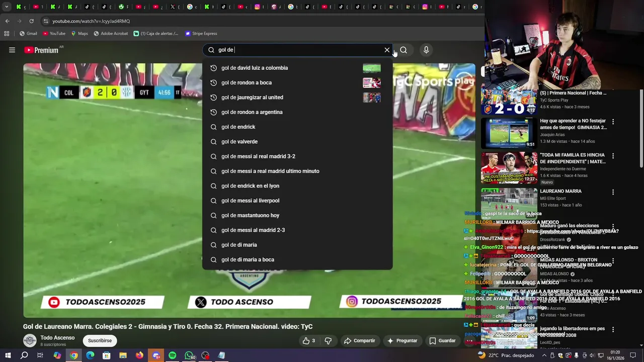Viewport: 644px width, 362px height.
Task: Open options for 'TODA MI FAMILIA ES HINCHA' video
Action: [613, 156]
